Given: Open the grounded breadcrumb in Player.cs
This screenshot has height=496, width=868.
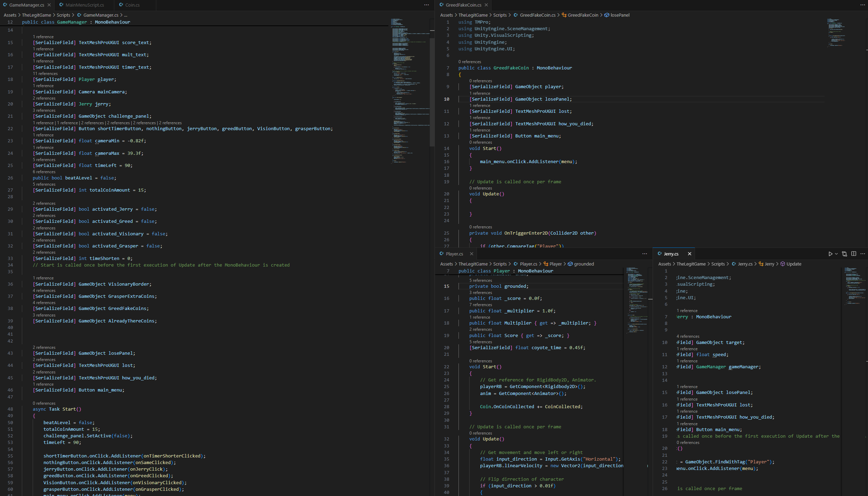Looking at the screenshot, I should (584, 264).
